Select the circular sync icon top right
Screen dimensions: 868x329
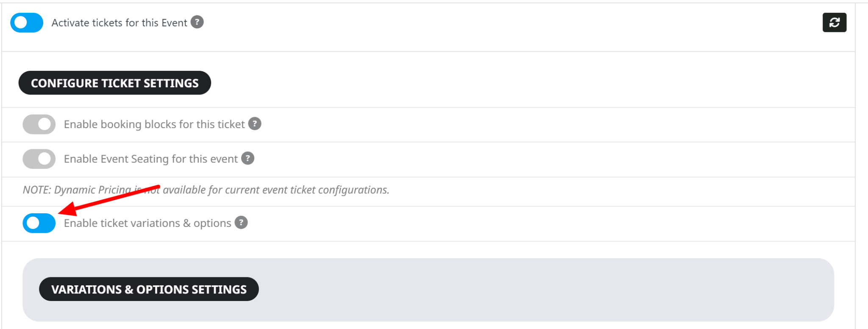coord(834,22)
